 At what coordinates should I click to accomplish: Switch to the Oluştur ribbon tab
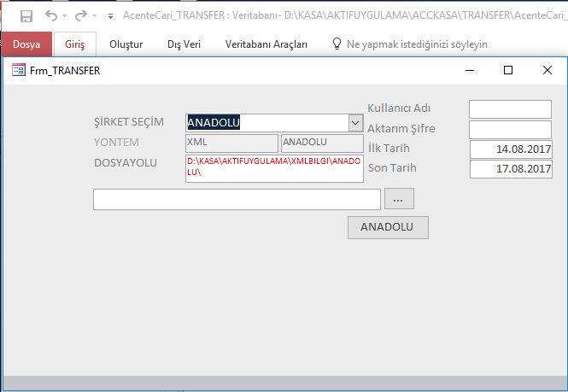[x=127, y=44]
